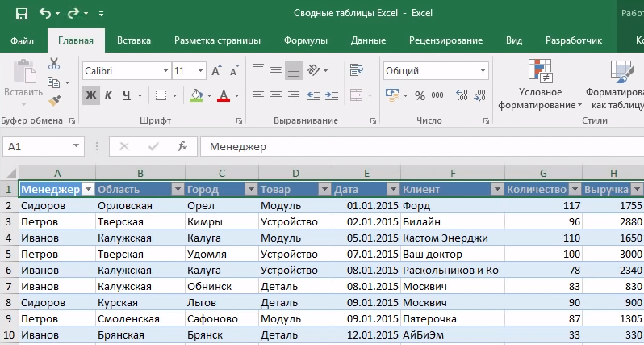Open the Формулы ribbon tab
Viewport: 644px width, 345px height.
(305, 40)
